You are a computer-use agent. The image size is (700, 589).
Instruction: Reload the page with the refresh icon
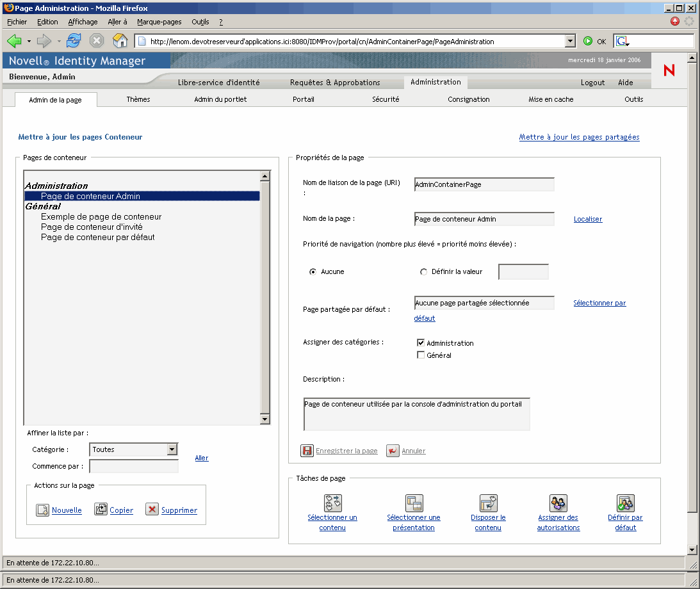[x=74, y=41]
